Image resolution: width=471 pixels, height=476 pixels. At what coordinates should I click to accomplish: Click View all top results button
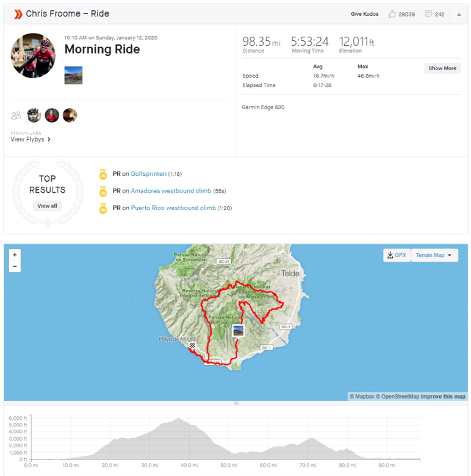click(x=47, y=206)
